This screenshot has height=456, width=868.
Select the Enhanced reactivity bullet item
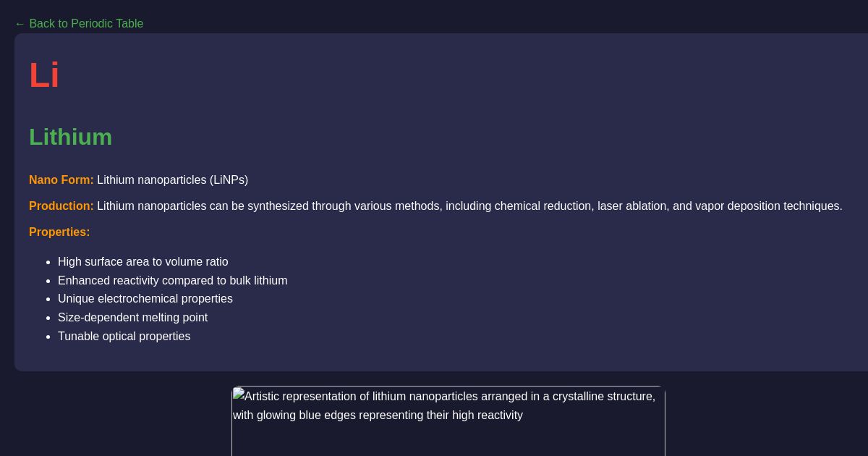(172, 281)
